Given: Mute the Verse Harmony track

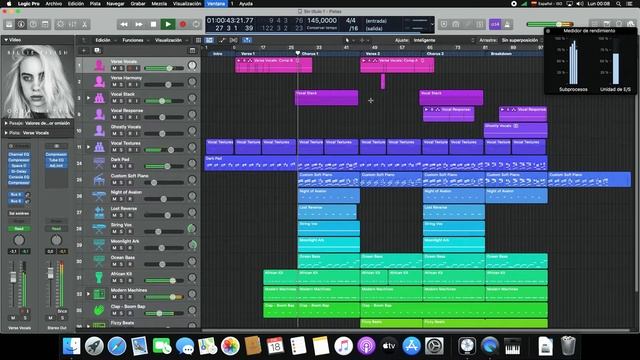Looking at the screenshot, I should (x=114, y=84).
